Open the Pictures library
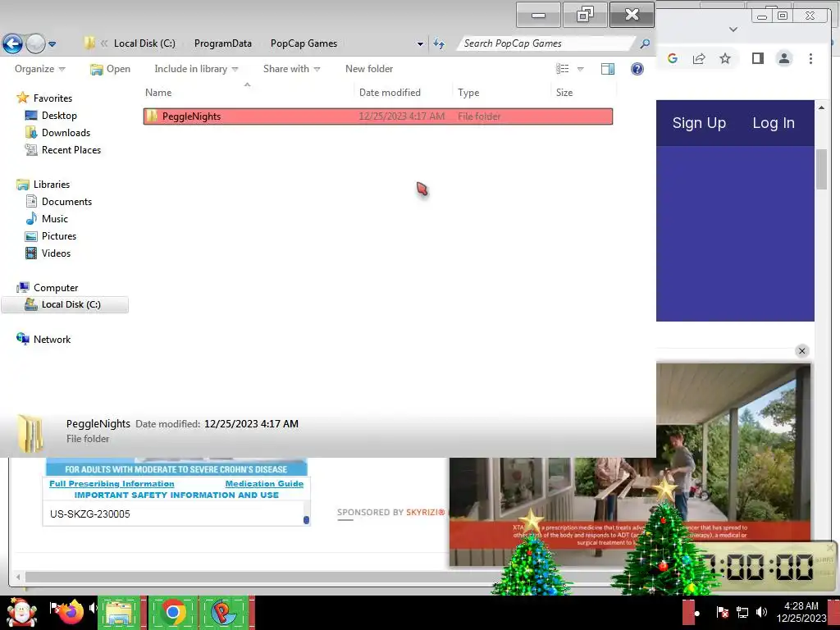 point(59,235)
